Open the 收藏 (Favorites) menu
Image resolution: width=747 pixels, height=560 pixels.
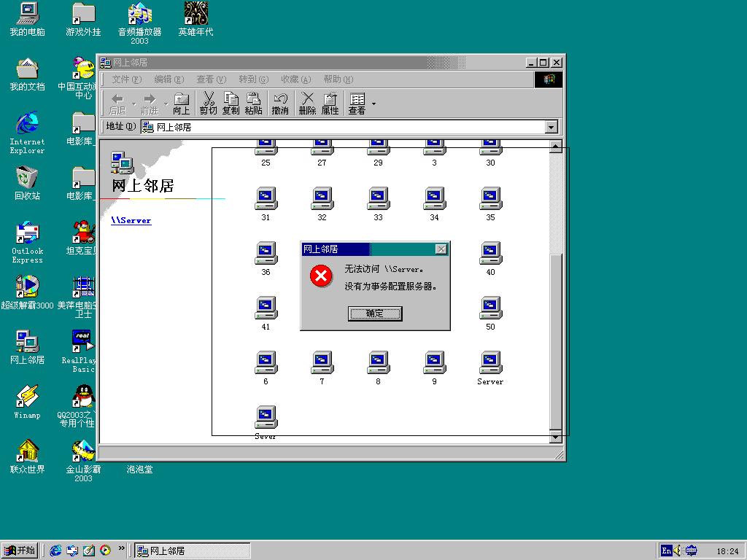pyautogui.click(x=296, y=79)
